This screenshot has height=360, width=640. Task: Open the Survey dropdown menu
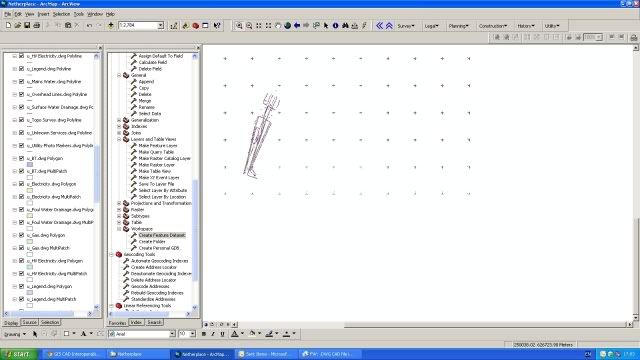406,26
